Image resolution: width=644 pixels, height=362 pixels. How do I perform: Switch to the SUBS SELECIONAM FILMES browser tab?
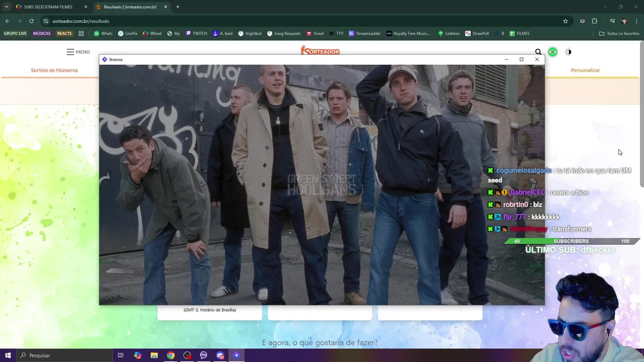48,7
